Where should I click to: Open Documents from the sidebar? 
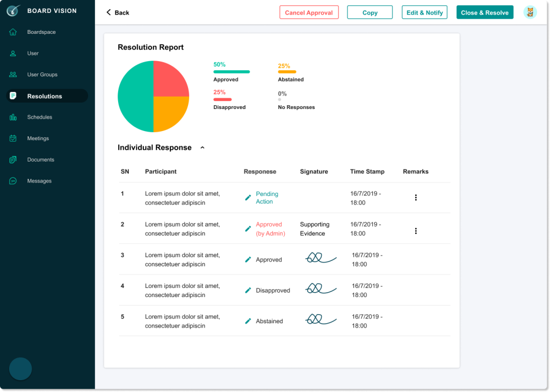tap(40, 159)
